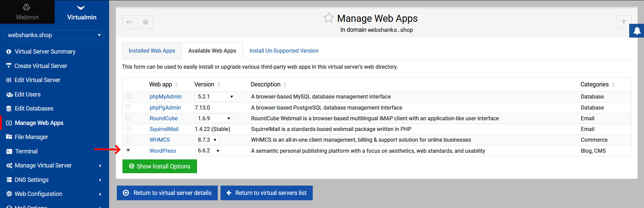The image size is (644, 208).
Task: Select the phpMyAdmin radio button
Action: [x=128, y=96]
